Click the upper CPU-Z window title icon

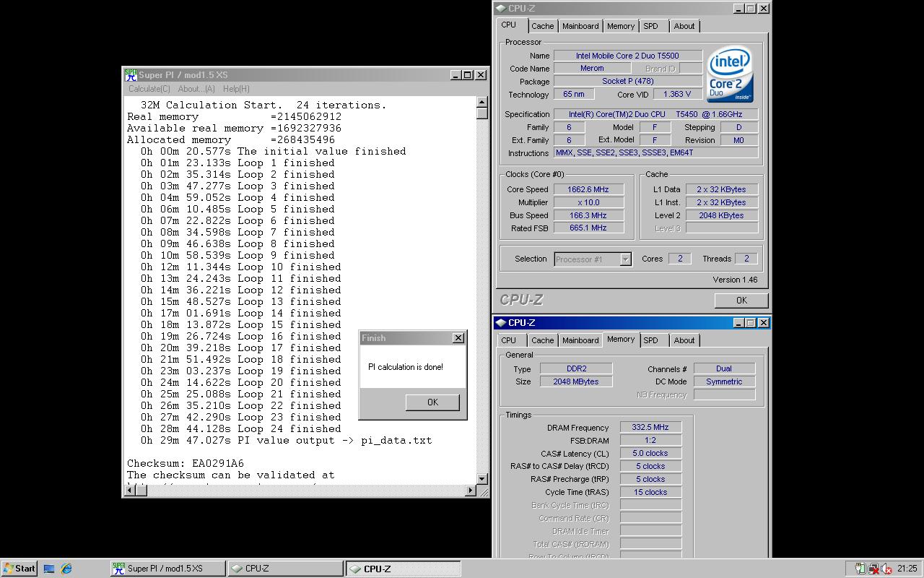click(501, 9)
